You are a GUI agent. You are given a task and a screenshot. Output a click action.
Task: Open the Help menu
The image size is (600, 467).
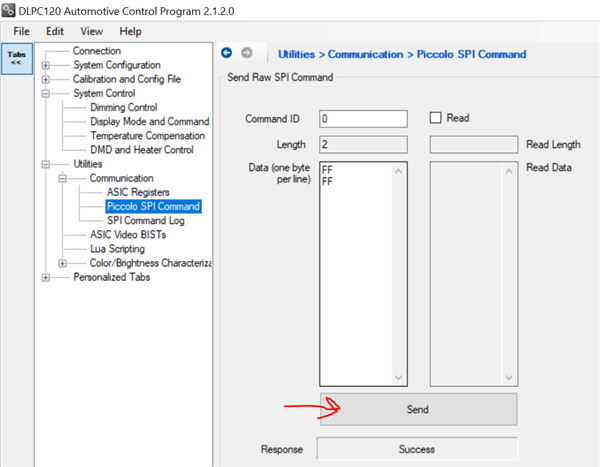[130, 31]
